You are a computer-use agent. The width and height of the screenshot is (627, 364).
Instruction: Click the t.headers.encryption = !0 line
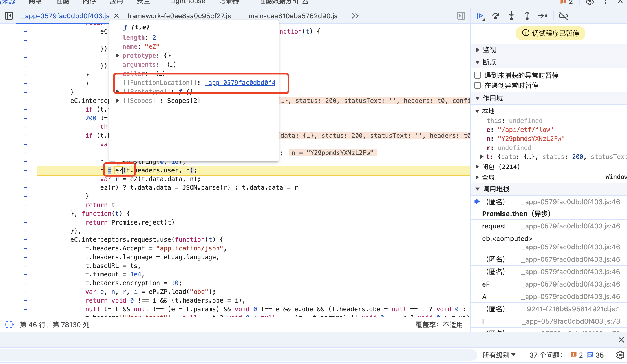click(134, 283)
